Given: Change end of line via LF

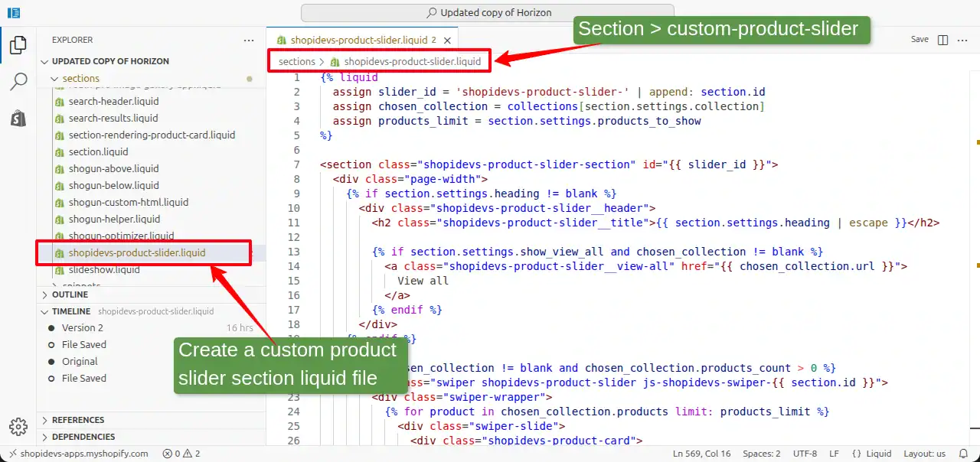Looking at the screenshot, I should click(x=834, y=454).
